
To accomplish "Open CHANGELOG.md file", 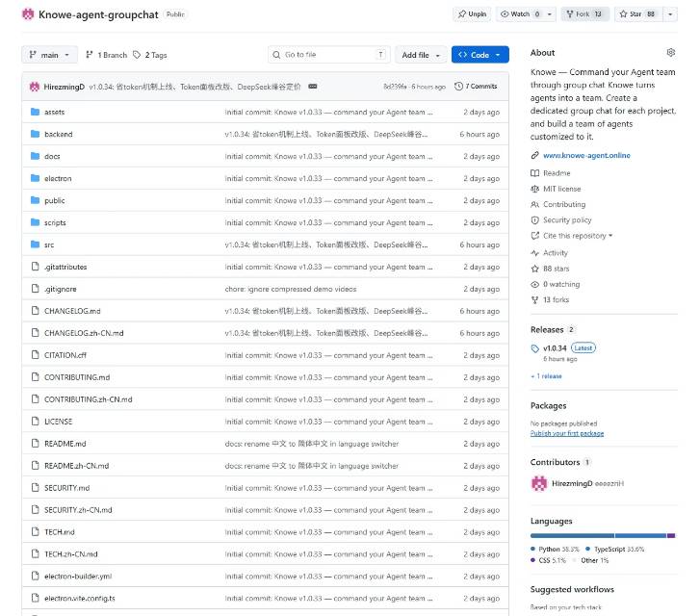I will tap(72, 311).
